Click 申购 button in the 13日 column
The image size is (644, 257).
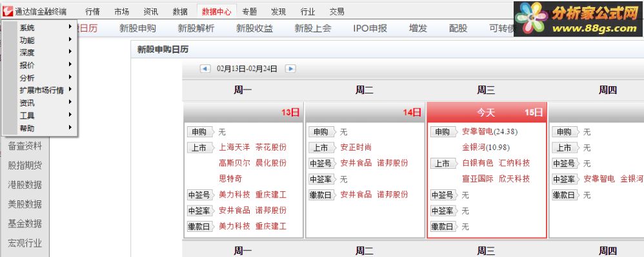(200, 132)
